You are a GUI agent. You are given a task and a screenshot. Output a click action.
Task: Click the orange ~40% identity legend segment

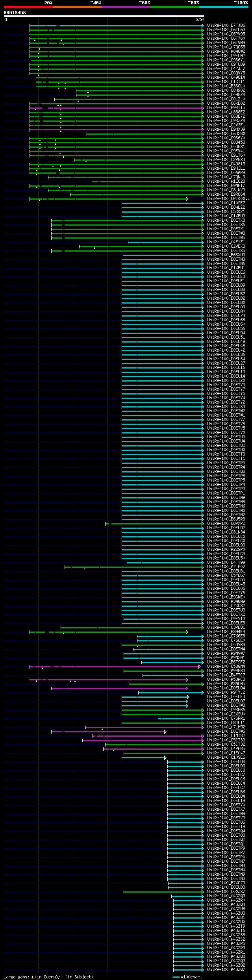pyautogui.click(x=77, y=7)
